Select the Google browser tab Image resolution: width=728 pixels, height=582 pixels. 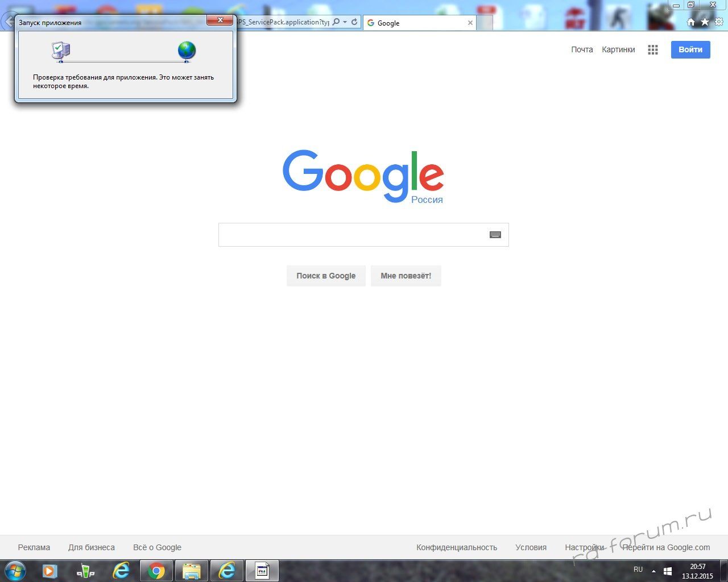point(420,23)
